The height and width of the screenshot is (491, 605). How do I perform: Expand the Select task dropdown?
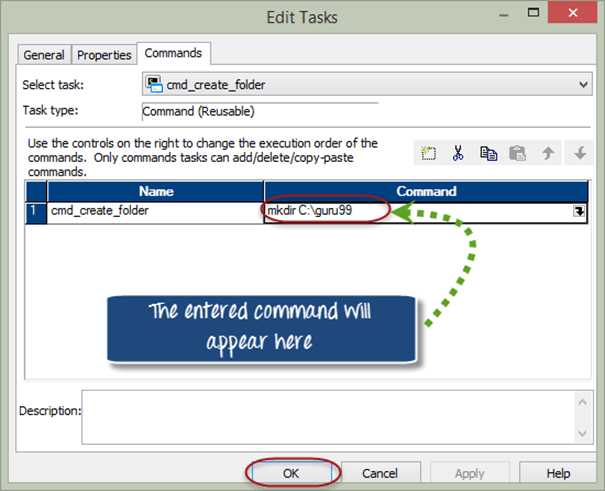583,85
